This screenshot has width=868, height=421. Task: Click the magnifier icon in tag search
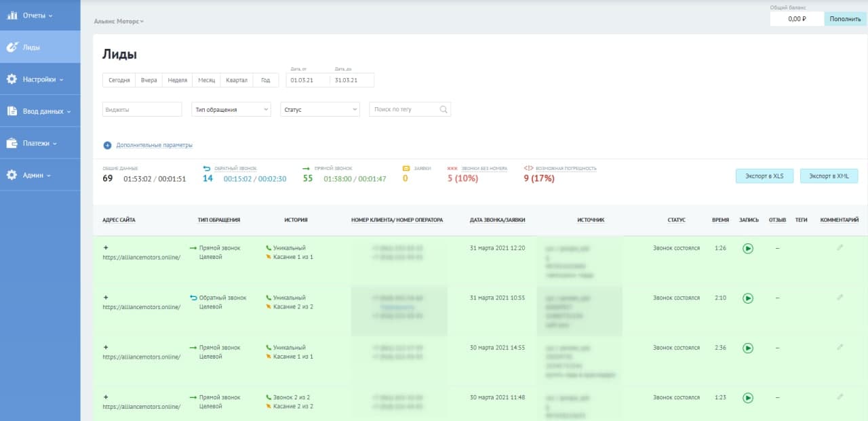point(443,109)
